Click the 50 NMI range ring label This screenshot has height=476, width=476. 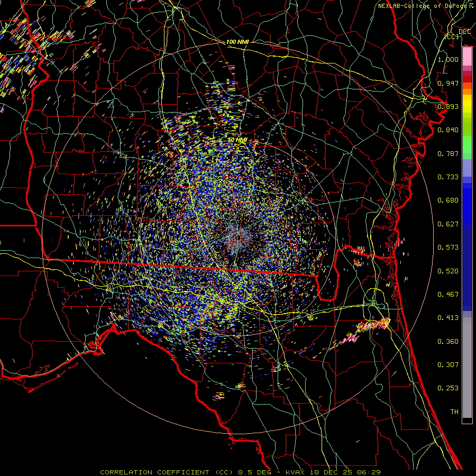pyautogui.click(x=237, y=140)
